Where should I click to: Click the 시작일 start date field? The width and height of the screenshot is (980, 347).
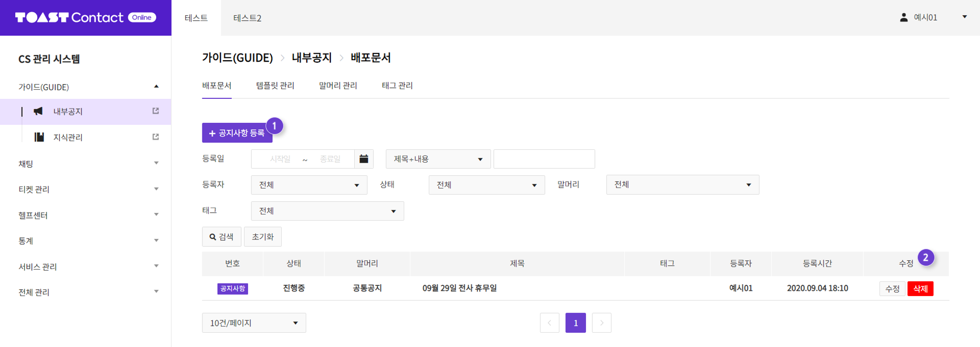tap(280, 159)
